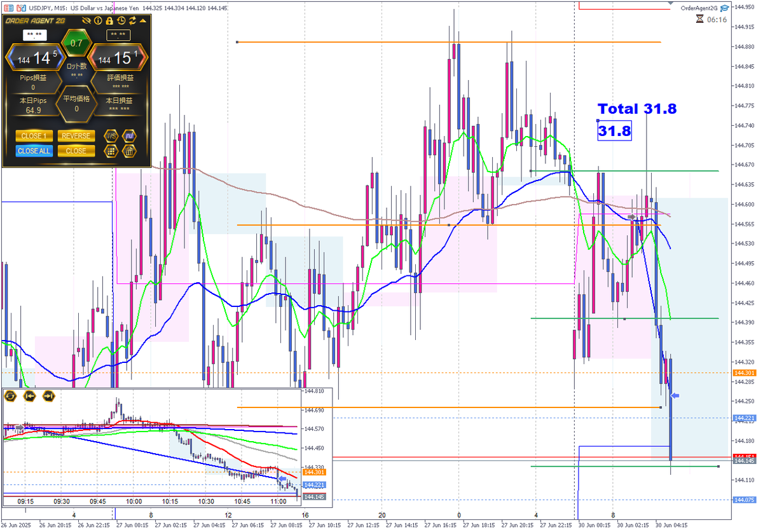Click the blue 144.221 price tag on main axis

point(743,418)
